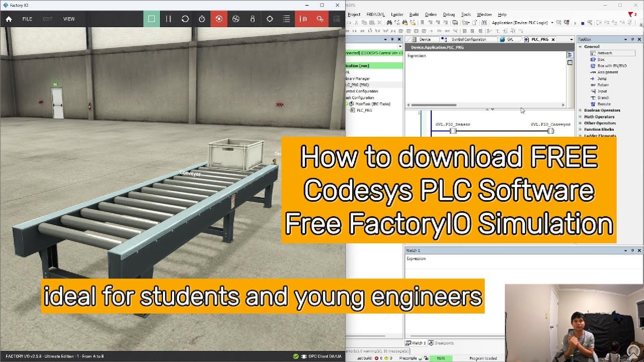The width and height of the screenshot is (644, 362).
Task: Select the first person camera icon
Action: click(x=253, y=19)
